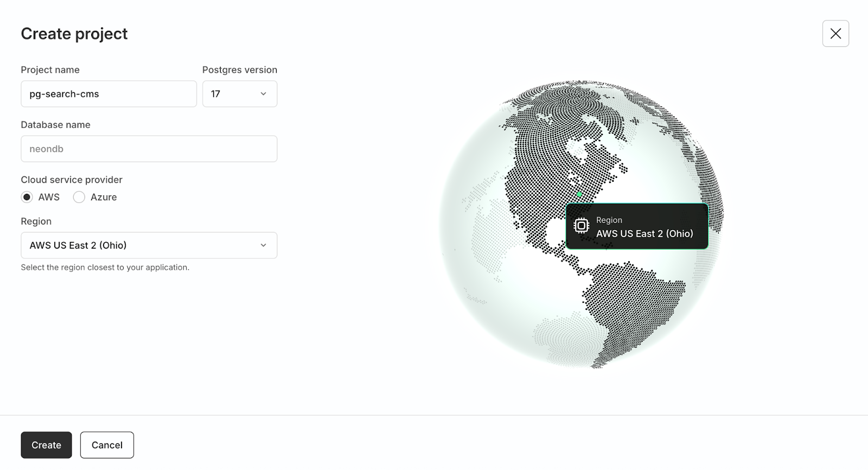Click the Create button

(x=46, y=445)
